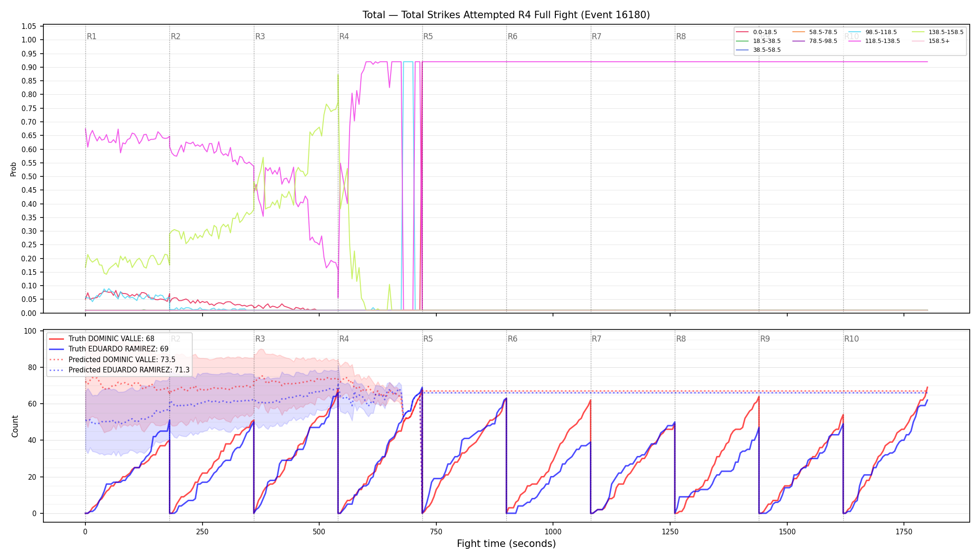Select Truth EDUARDO RAMIREZ: 69 legend entry

click(109, 349)
